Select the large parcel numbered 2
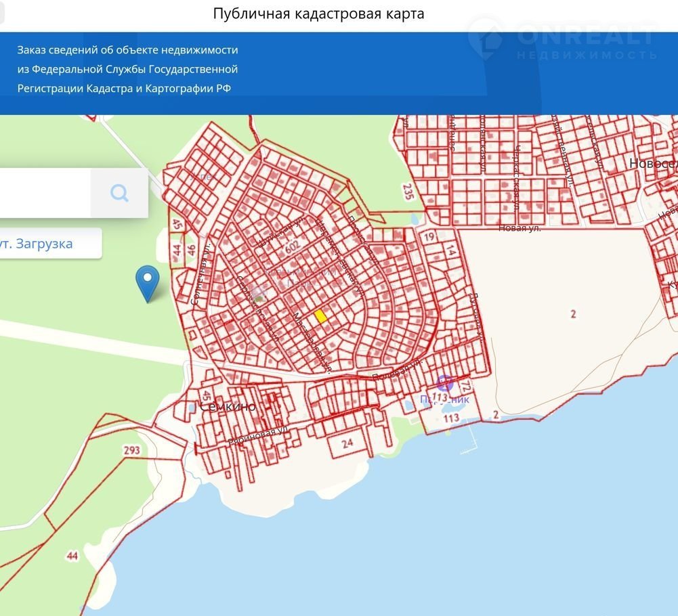 pos(573,313)
